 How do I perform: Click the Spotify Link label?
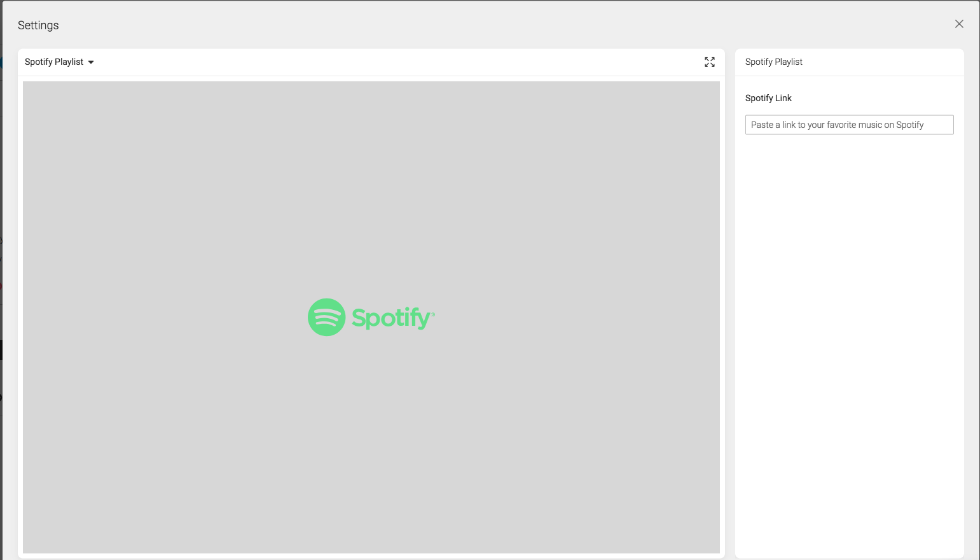[x=768, y=98]
